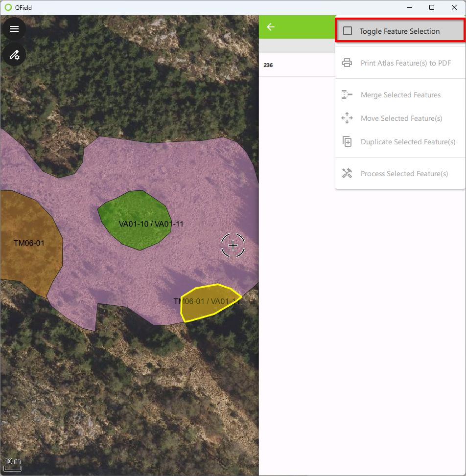Choose Print Atlas Feature(s) to PDF
This screenshot has height=476, width=466.
(x=406, y=63)
